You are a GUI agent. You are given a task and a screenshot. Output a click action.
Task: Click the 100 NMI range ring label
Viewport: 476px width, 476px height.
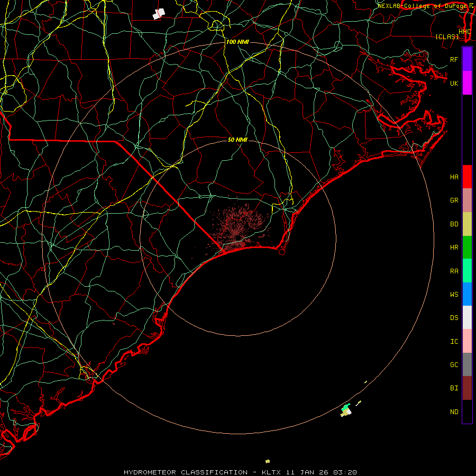point(237,42)
